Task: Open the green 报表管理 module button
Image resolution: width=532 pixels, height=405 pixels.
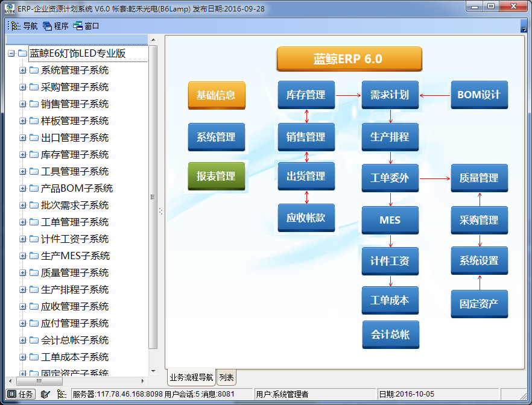Action: [217, 176]
